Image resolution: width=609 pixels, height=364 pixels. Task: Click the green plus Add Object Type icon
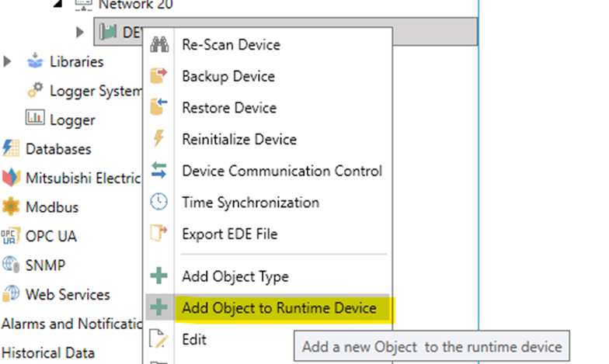click(x=158, y=276)
